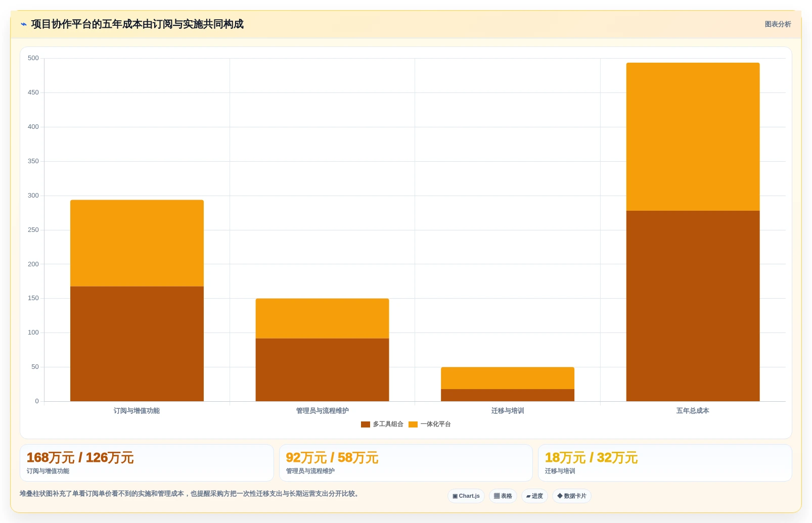Select the 进度 tag
This screenshot has height=523, width=812.
[534, 496]
